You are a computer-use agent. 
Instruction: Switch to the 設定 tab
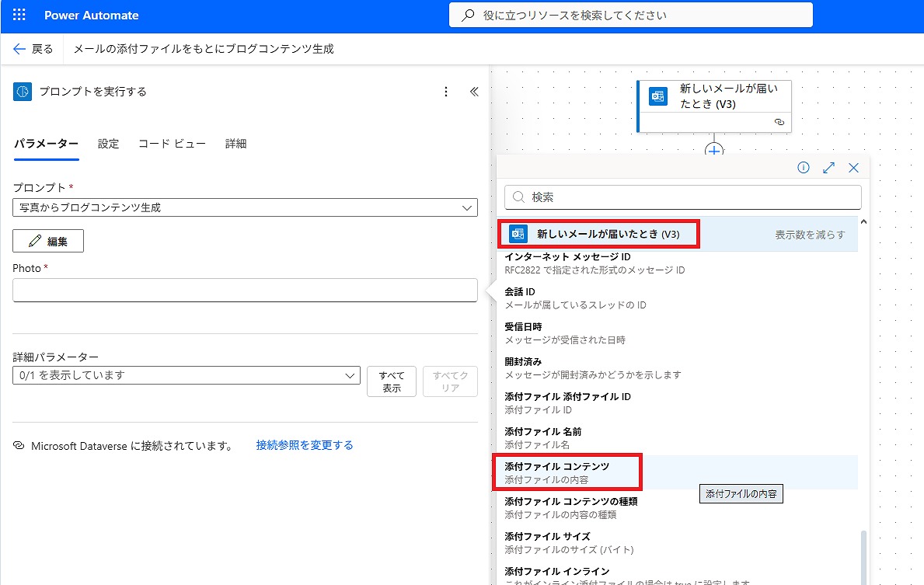(108, 144)
